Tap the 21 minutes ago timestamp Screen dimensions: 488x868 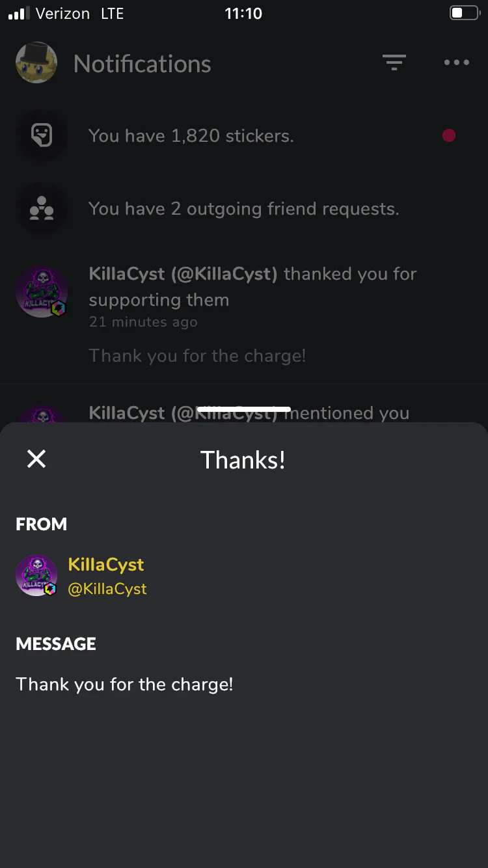143,321
